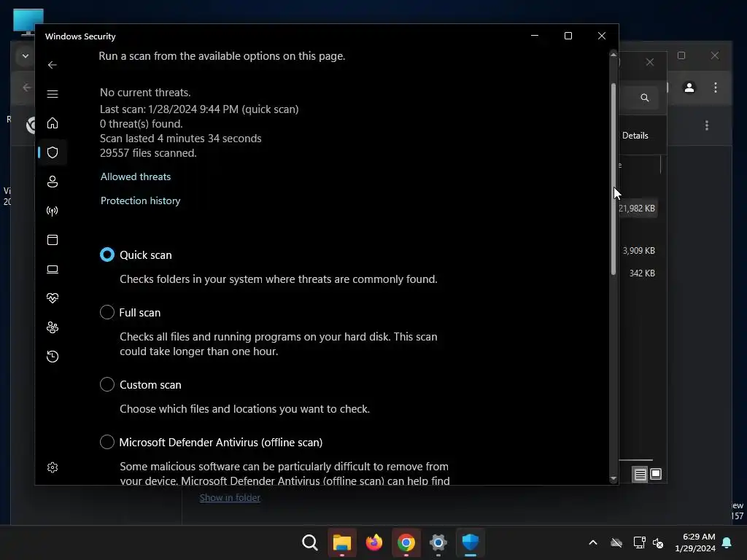Open the clock and date in taskbar

pyautogui.click(x=695, y=542)
